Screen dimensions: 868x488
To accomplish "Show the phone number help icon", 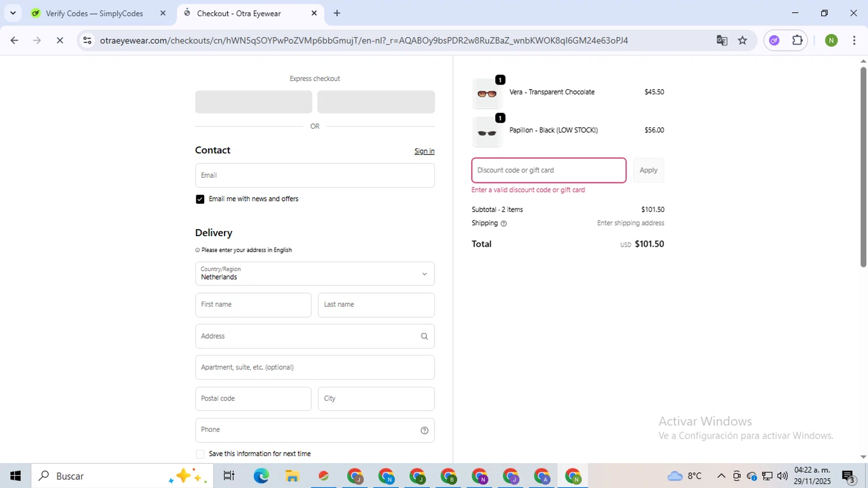I will coord(424,430).
